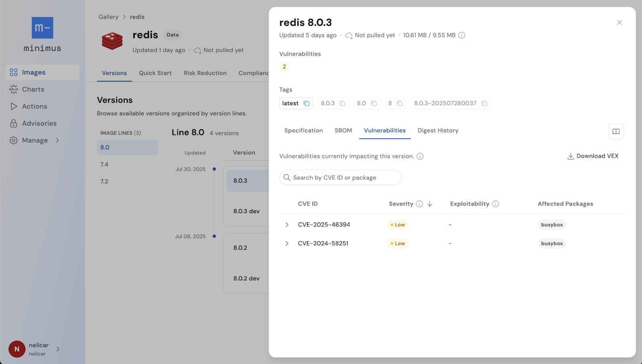Copy the 8.0 tag

(x=374, y=104)
